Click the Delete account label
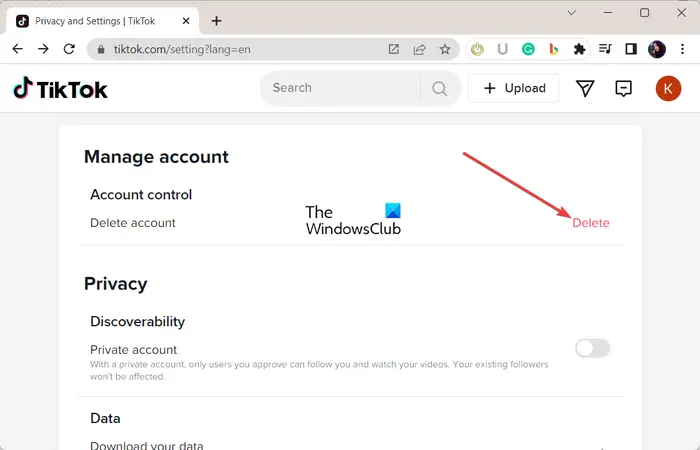 click(133, 223)
